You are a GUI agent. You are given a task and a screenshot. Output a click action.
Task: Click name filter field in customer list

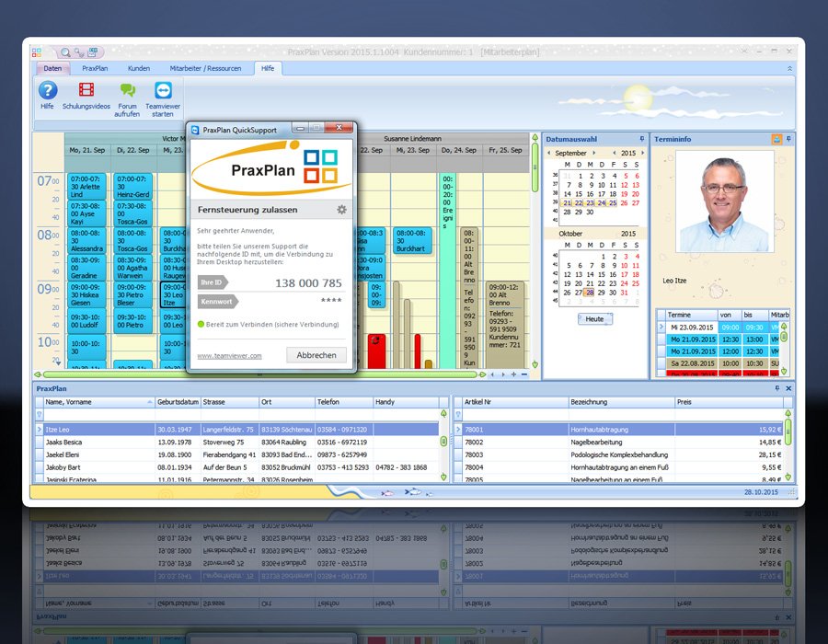[x=98, y=415]
